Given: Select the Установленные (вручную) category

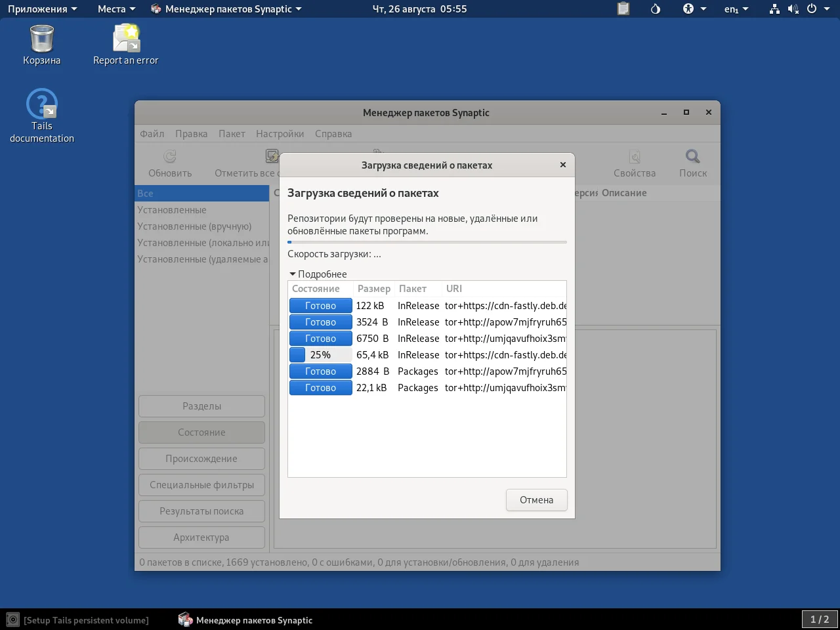Looking at the screenshot, I should pyautogui.click(x=202, y=226).
